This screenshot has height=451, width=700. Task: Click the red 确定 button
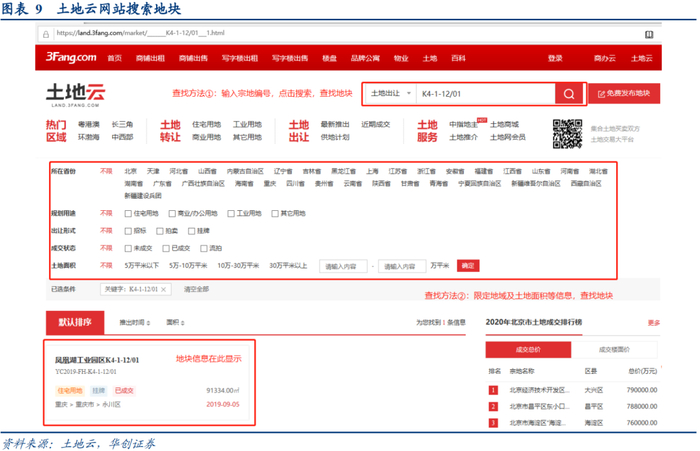pyautogui.click(x=468, y=266)
